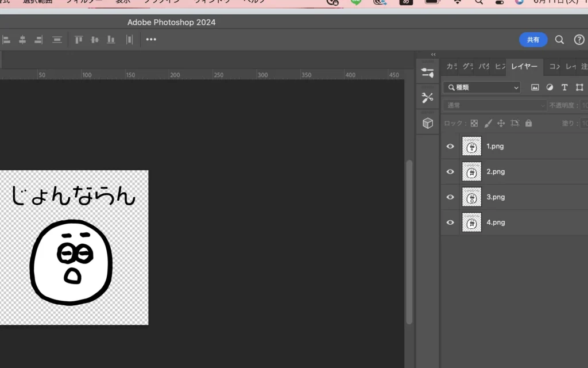Click the align right edges icon
Screen dimensions: 588x368
pos(38,40)
